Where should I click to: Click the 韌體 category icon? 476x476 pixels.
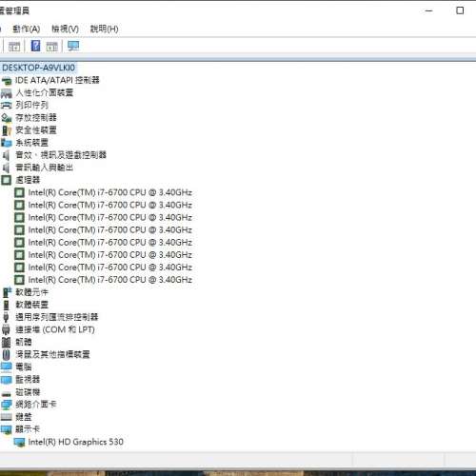pyautogui.click(x=6, y=342)
